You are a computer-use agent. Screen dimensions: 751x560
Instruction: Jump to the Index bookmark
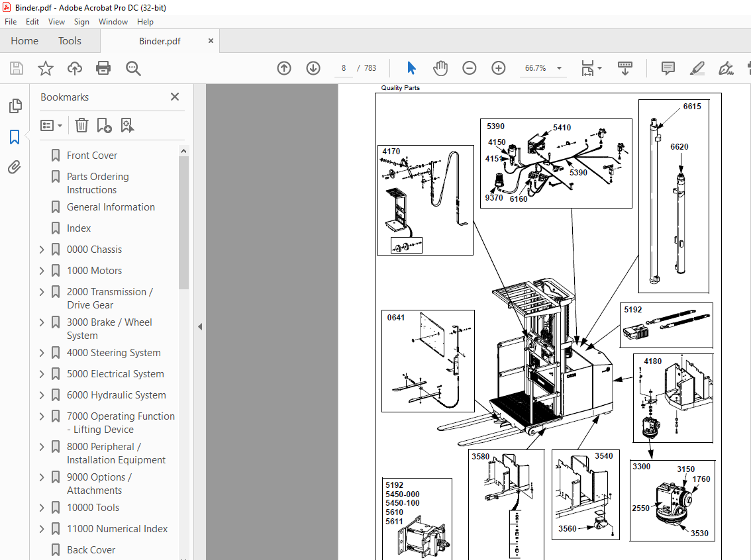point(79,228)
